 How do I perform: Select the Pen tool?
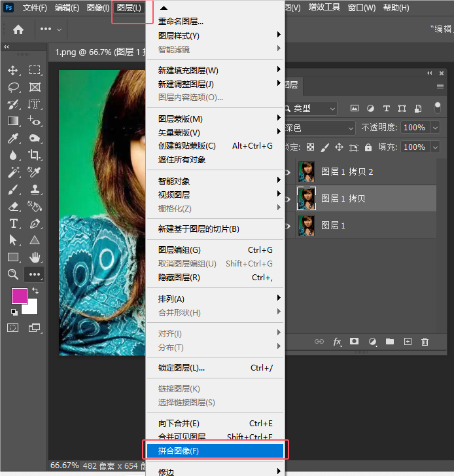(35, 224)
